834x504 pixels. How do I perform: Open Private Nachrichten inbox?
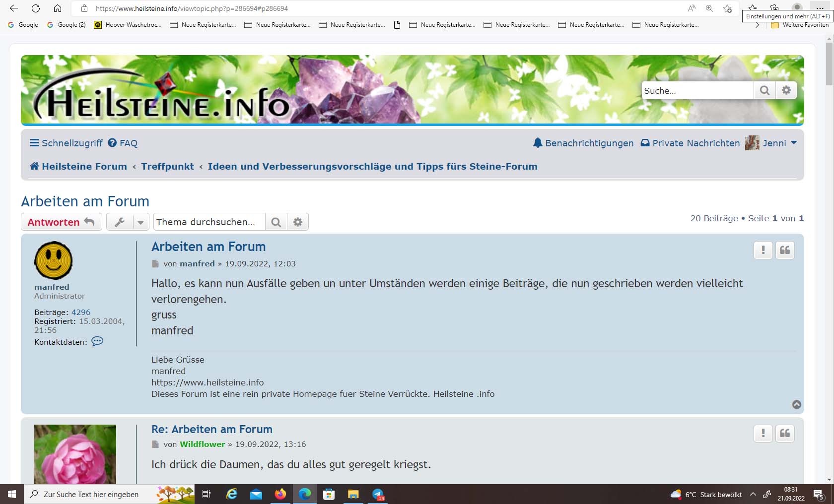pyautogui.click(x=690, y=143)
